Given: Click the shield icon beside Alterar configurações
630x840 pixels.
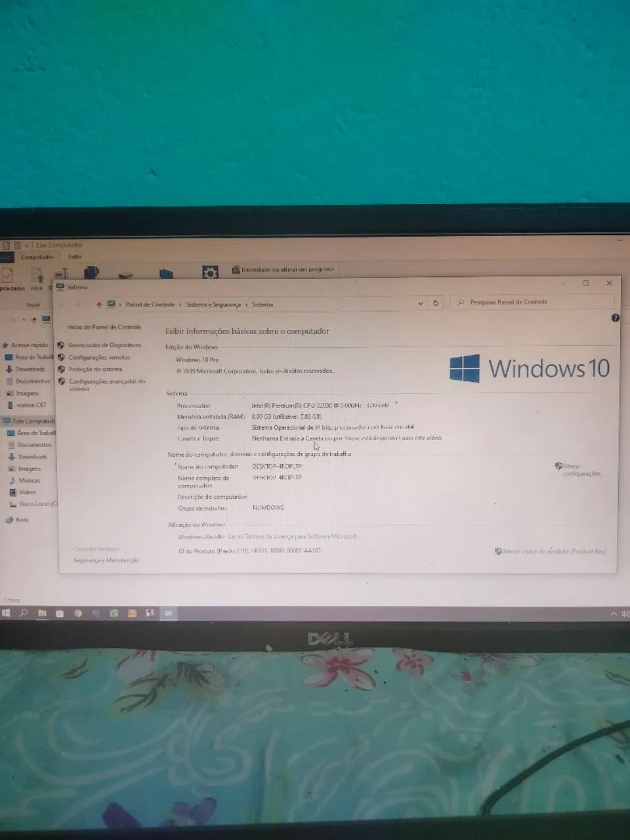Looking at the screenshot, I should click(x=558, y=466).
